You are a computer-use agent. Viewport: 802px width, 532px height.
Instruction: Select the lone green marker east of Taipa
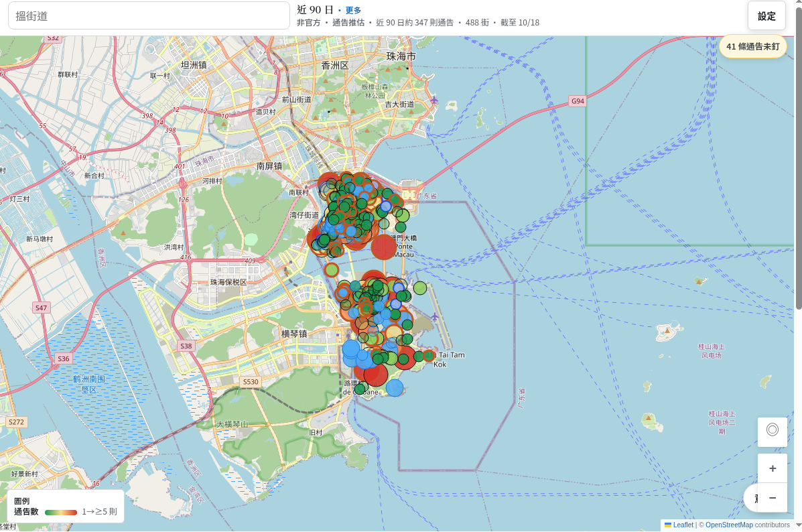tap(420, 288)
